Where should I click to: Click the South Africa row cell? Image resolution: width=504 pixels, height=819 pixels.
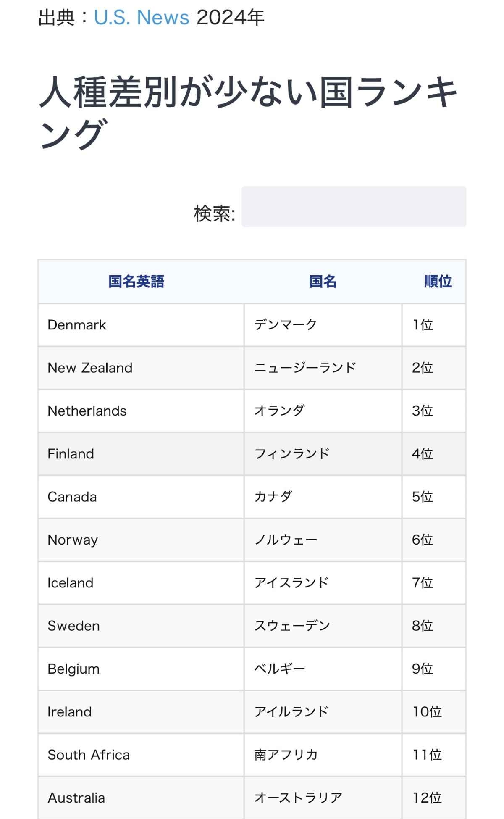(89, 755)
